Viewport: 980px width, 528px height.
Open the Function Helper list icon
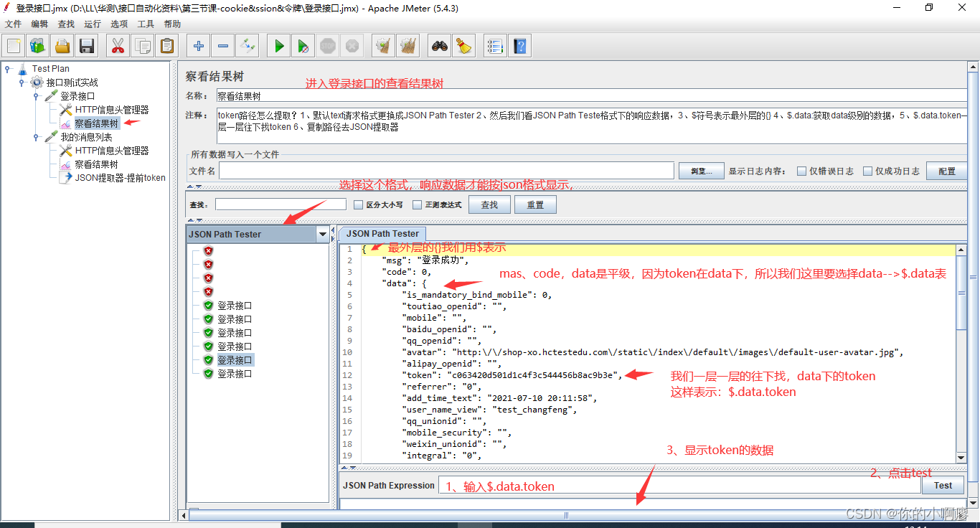(x=495, y=46)
